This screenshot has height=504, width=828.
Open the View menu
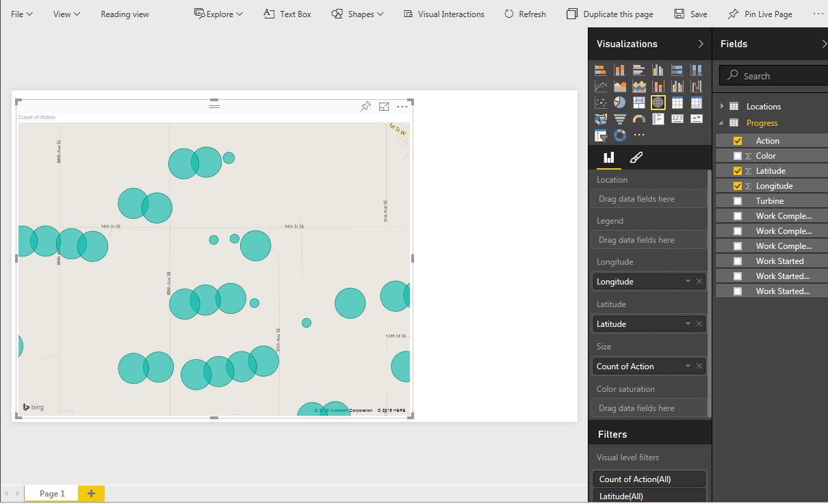(x=66, y=14)
